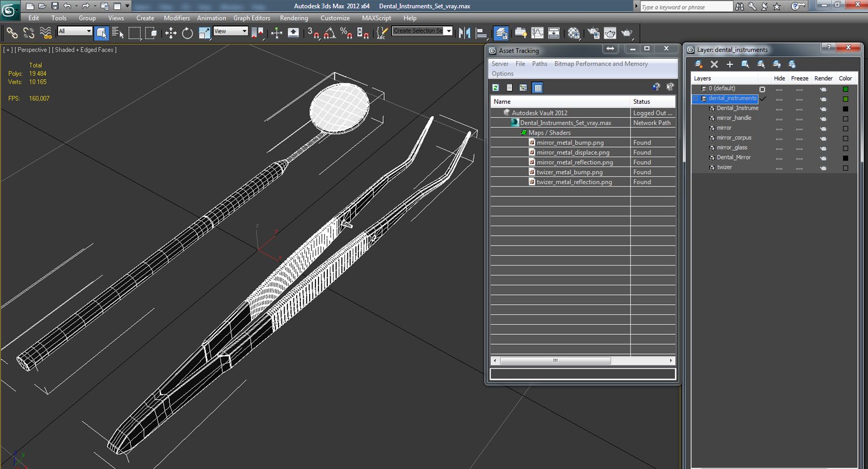Click the 3ds Max application logo button
Screen dimensions: 868x469
point(10,9)
